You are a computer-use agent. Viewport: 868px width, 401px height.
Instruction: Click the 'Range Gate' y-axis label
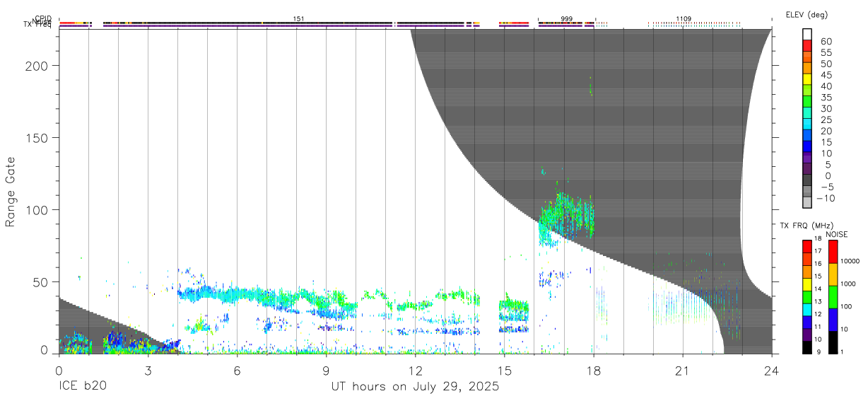[11, 192]
